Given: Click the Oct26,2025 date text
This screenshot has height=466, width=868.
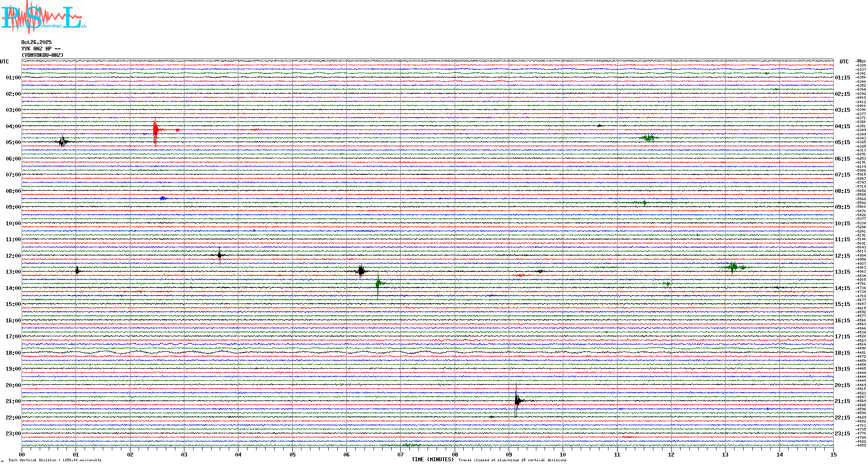Looking at the screenshot, I should (36, 42).
